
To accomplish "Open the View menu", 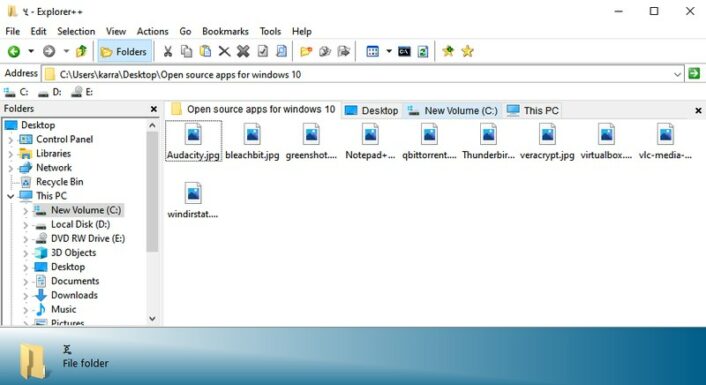I will click(x=116, y=31).
